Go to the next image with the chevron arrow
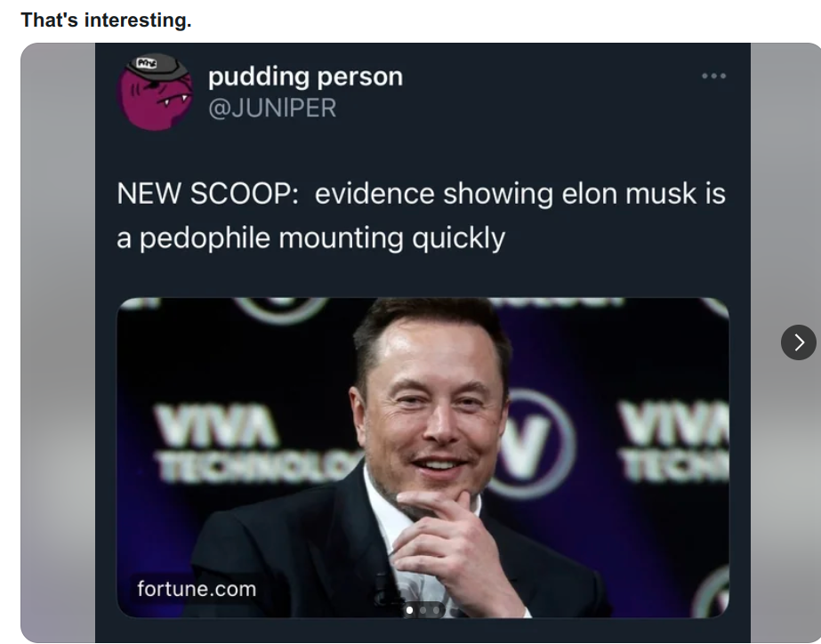The width and height of the screenshot is (821, 644). pos(798,342)
